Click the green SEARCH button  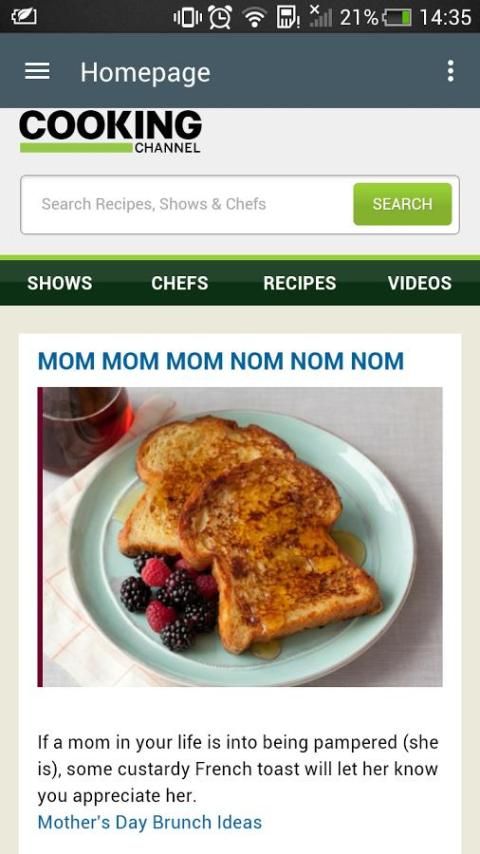[403, 204]
